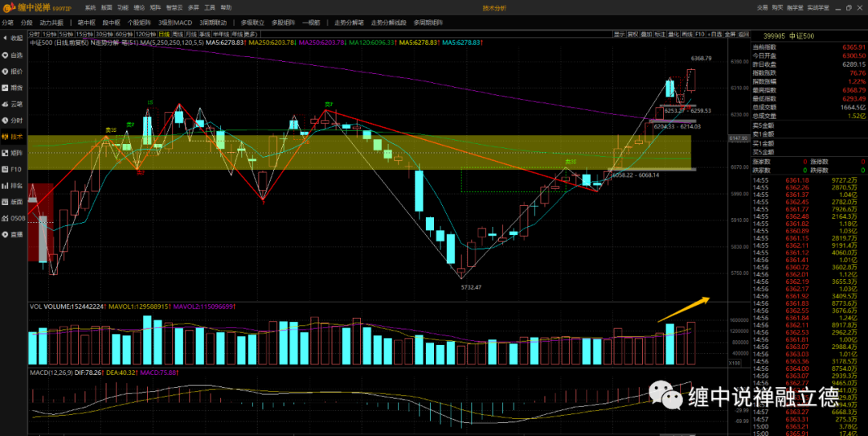This screenshot has width=868, height=436.
Task: Open 直播 live broadcast in sidebar
Action: click(x=14, y=234)
